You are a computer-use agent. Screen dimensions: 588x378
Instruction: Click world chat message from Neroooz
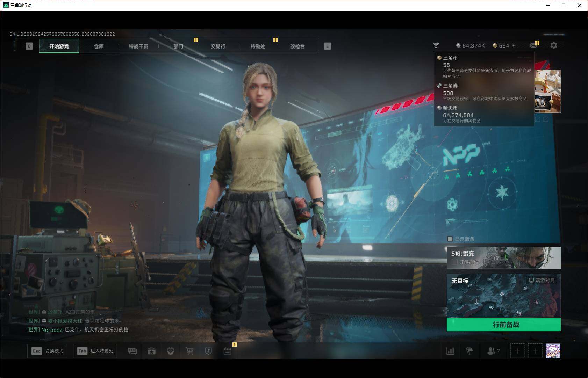[x=78, y=329]
